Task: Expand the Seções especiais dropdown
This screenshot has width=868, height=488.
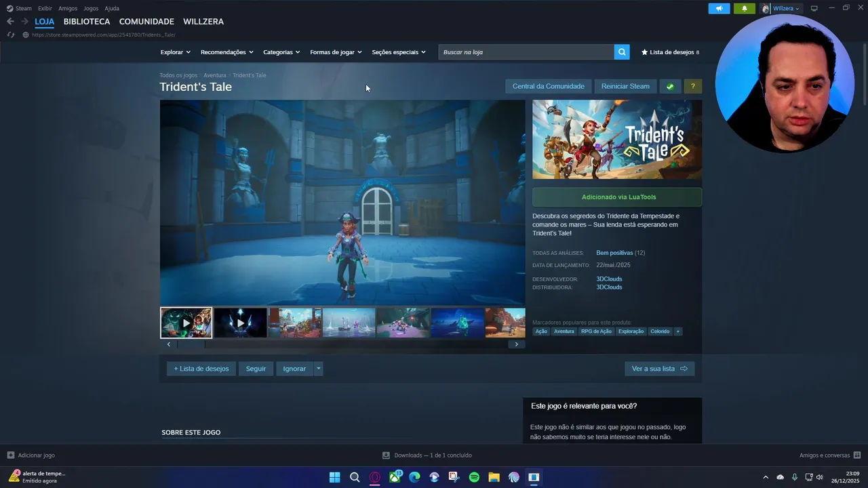Action: pyautogui.click(x=399, y=52)
